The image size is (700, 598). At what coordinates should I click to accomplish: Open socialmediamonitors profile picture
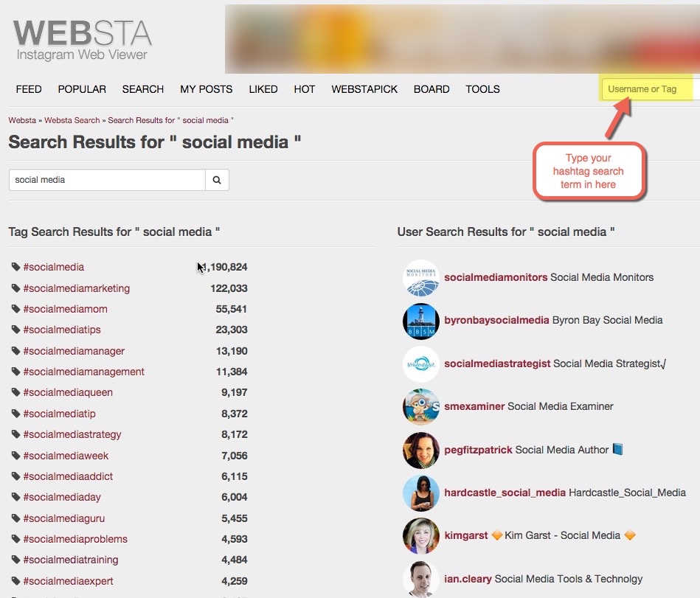421,278
